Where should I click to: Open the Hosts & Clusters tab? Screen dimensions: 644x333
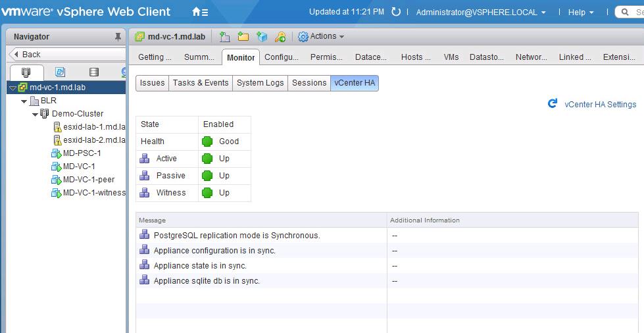(416, 57)
